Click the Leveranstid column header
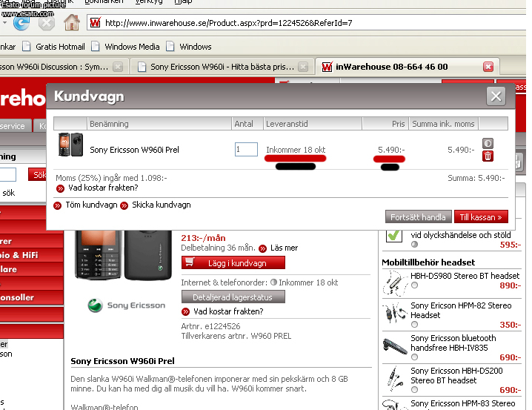 312,124
